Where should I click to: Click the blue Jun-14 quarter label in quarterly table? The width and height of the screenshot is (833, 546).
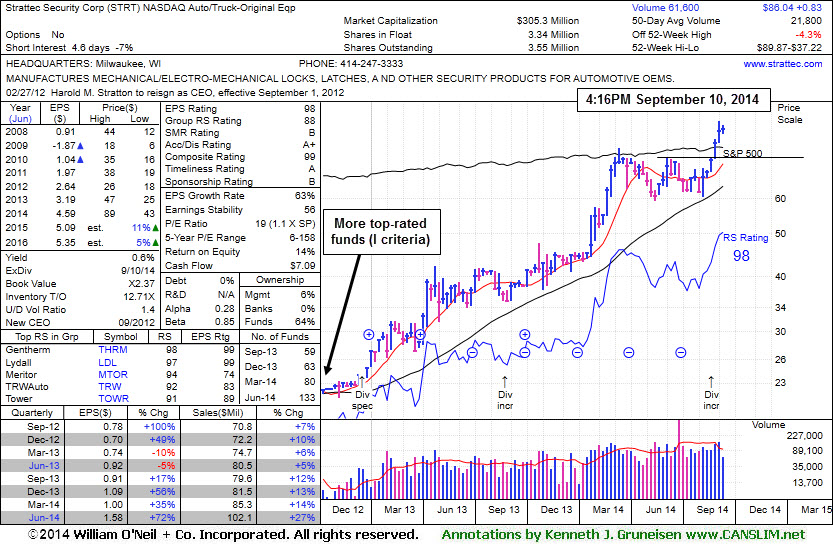tap(44, 518)
